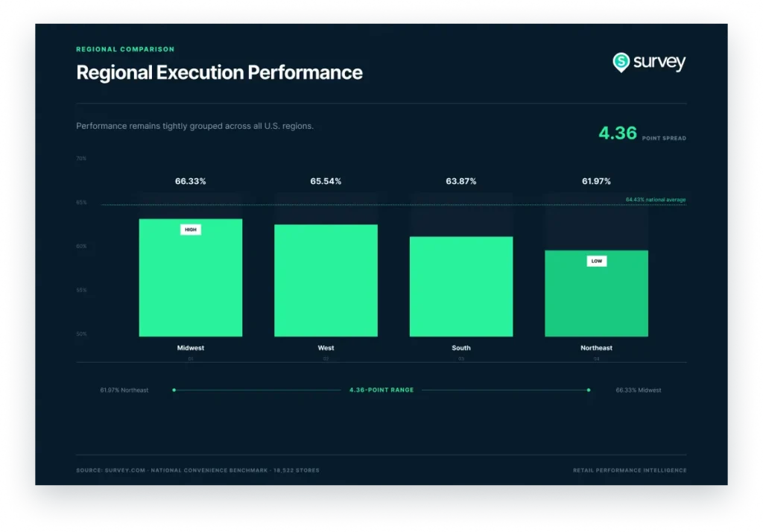The image size is (763, 532).
Task: Click the Midwest bar in the chart
Action: [191, 277]
